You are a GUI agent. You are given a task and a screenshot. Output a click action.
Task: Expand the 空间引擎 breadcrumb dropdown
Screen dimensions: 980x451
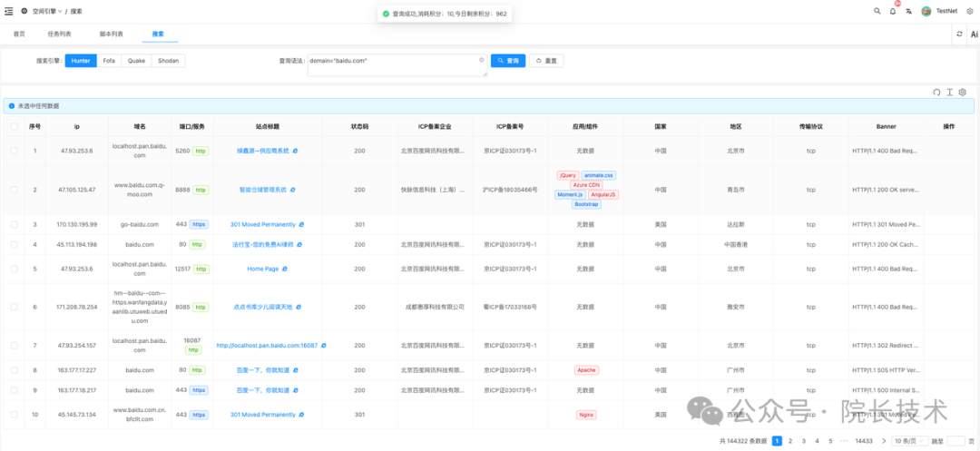coord(47,11)
